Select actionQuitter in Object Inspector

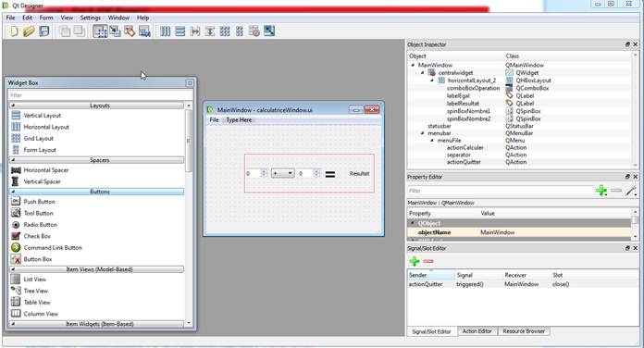coord(464,162)
